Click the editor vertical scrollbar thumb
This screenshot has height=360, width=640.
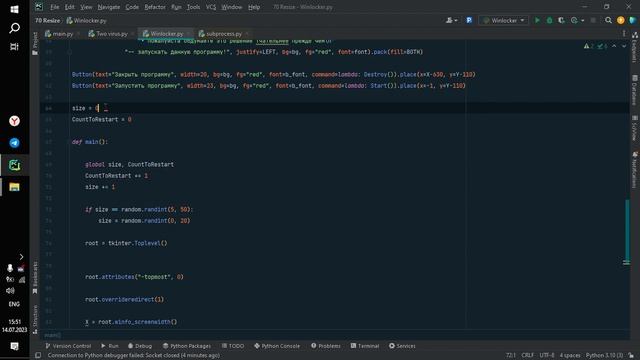click(x=627, y=231)
